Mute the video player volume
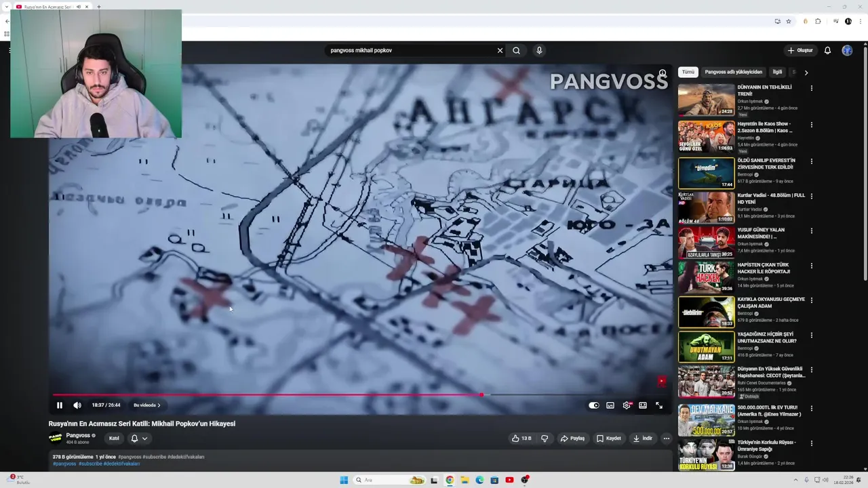Image resolution: width=868 pixels, height=488 pixels. point(77,405)
